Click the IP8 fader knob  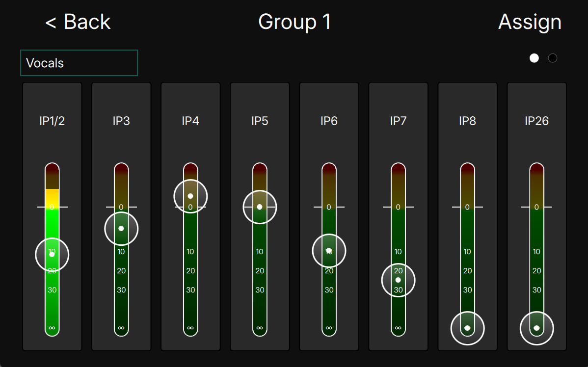tap(467, 328)
